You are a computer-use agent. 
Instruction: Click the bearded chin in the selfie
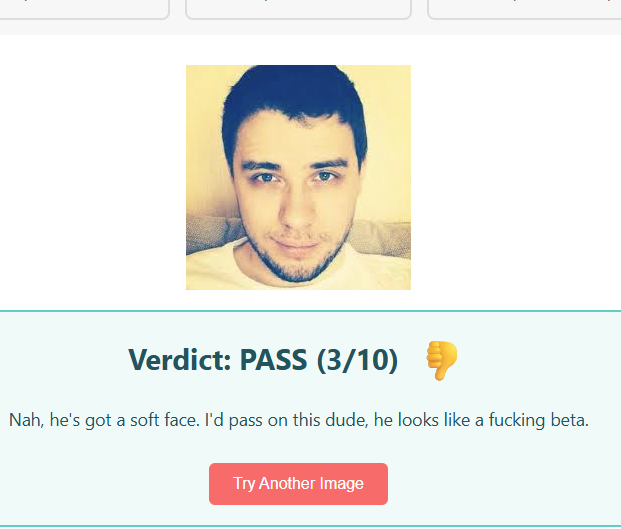pos(297,267)
